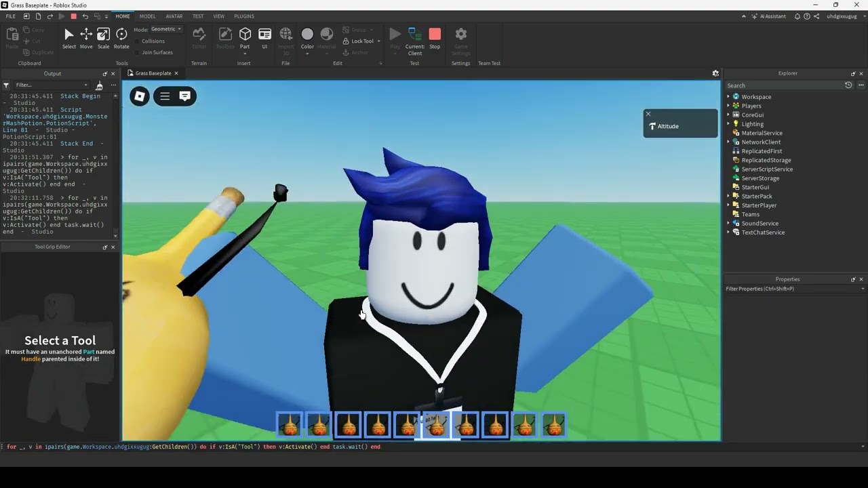Clear the Output log with broom icon
Viewport: 868px width, 488px height.
coord(99,85)
